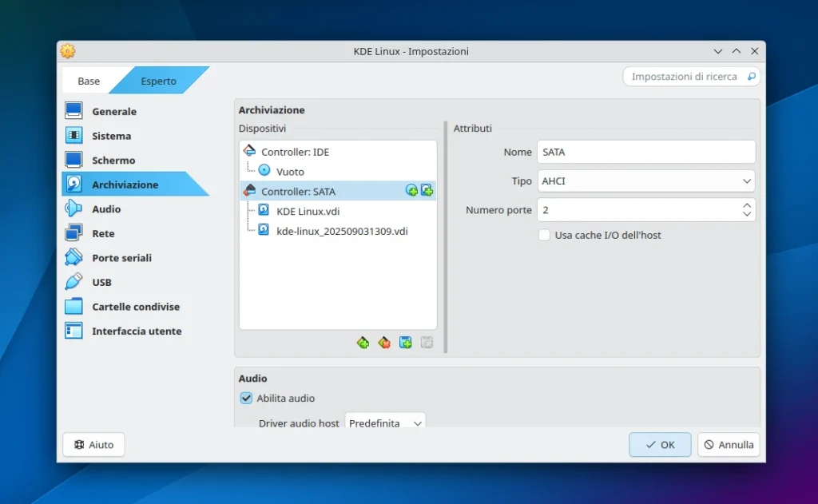Image resolution: width=818 pixels, height=504 pixels.
Task: Select the Rete settings page icon
Action: (x=75, y=232)
